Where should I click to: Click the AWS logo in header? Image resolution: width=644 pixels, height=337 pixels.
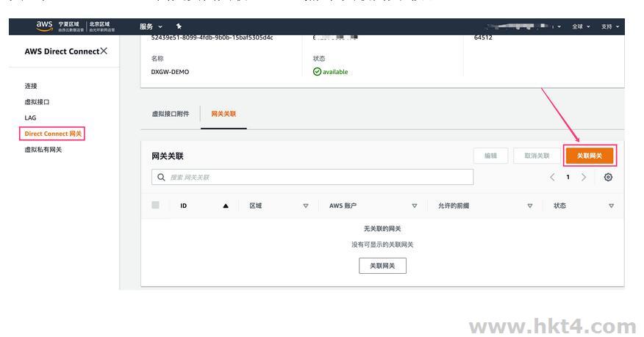44,26
